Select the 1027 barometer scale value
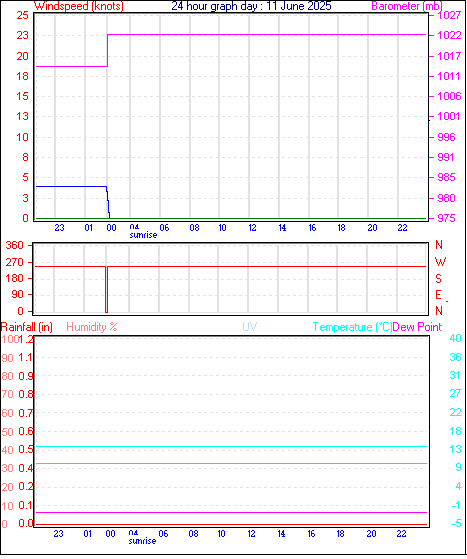The height and width of the screenshot is (559, 467). pyautogui.click(x=449, y=15)
